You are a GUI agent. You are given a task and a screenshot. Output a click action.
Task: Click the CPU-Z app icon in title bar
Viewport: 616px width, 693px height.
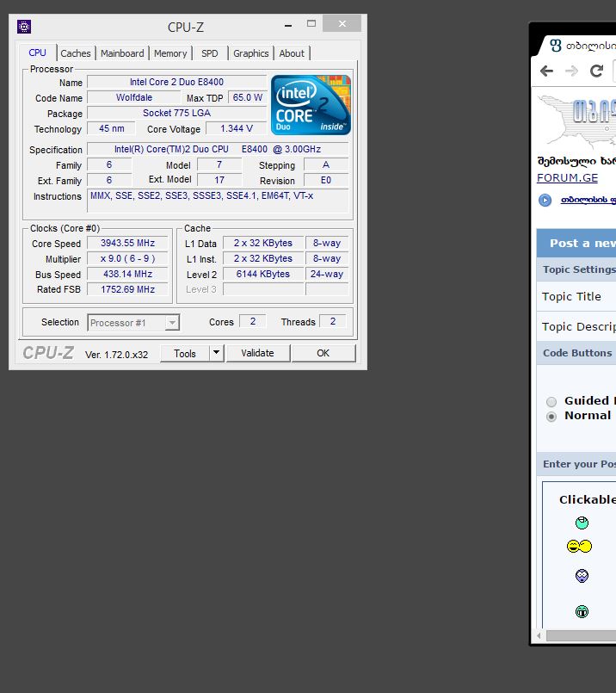(24, 27)
